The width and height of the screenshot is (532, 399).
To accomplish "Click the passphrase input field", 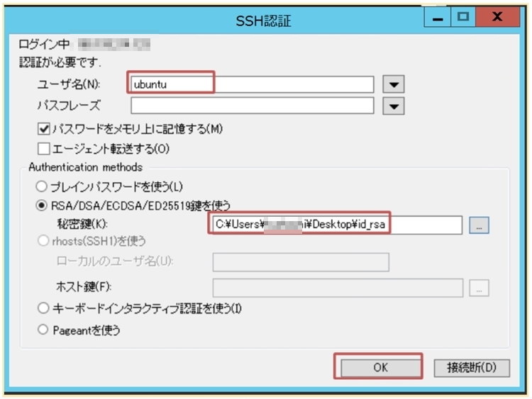I will [x=252, y=106].
